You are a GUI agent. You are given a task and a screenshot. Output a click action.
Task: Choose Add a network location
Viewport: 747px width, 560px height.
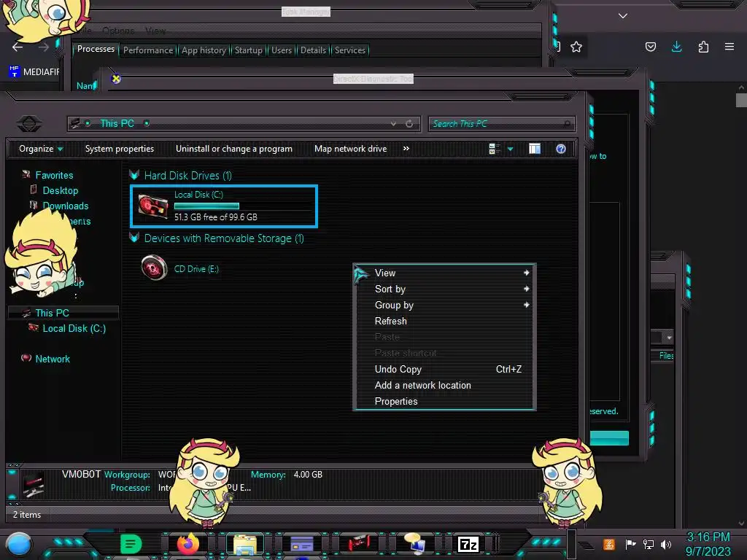[444, 385]
